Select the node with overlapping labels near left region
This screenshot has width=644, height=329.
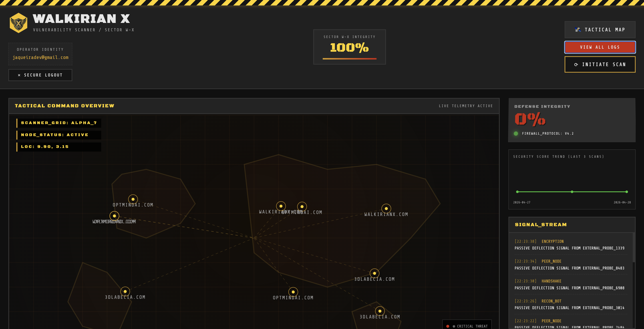(114, 216)
